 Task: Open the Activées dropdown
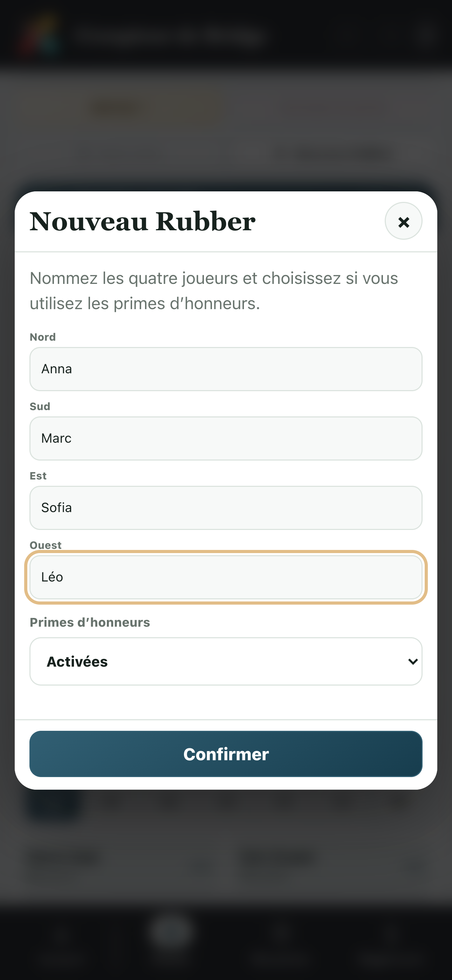[x=226, y=662]
